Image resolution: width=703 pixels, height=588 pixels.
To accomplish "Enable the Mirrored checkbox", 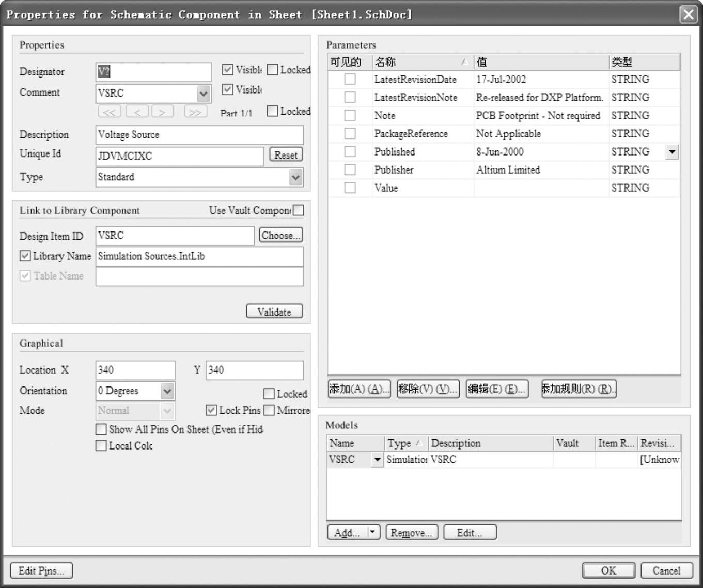I will [269, 410].
